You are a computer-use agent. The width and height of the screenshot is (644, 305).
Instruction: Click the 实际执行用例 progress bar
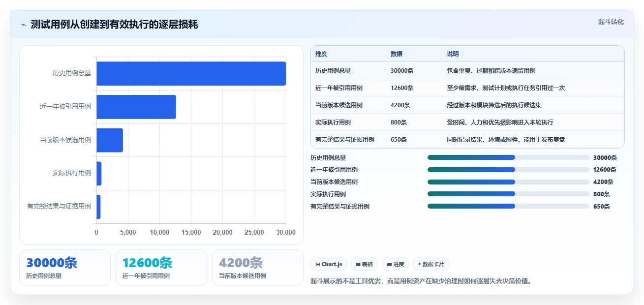[x=508, y=194]
